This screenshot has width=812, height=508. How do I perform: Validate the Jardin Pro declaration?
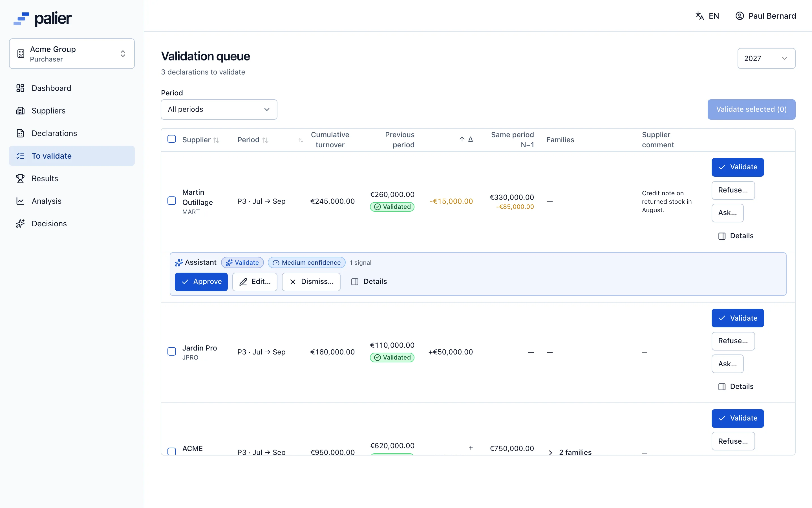tap(738, 318)
